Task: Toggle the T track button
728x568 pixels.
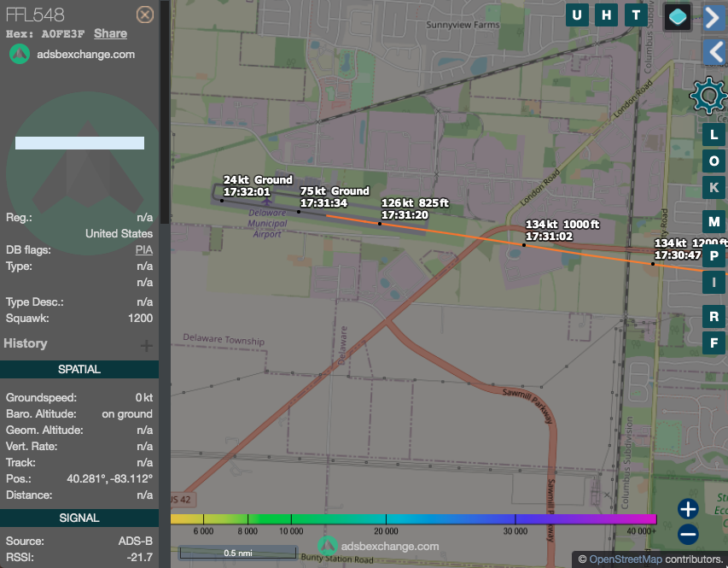Action: [636, 15]
